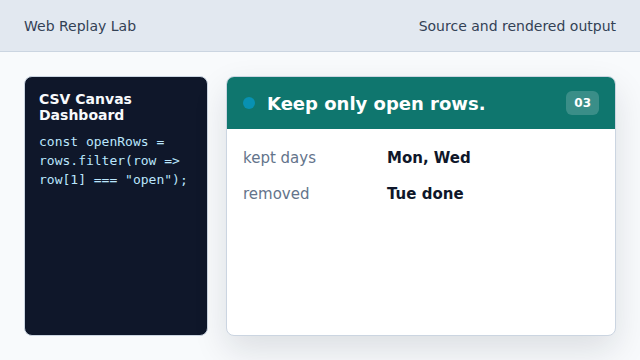The width and height of the screenshot is (640, 360).
Task: Click the Web Replay Lab title
Action: point(80,26)
